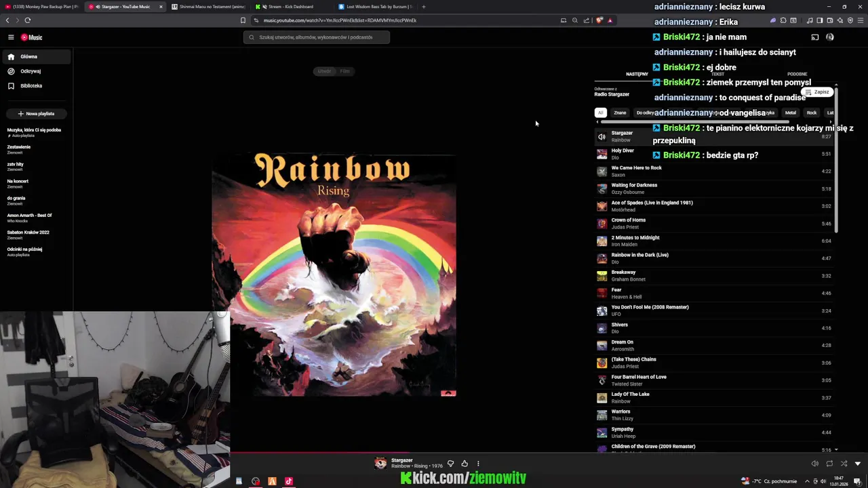Select Four Barrel Heart of Love row
This screenshot has width=868, height=488.
713,380
